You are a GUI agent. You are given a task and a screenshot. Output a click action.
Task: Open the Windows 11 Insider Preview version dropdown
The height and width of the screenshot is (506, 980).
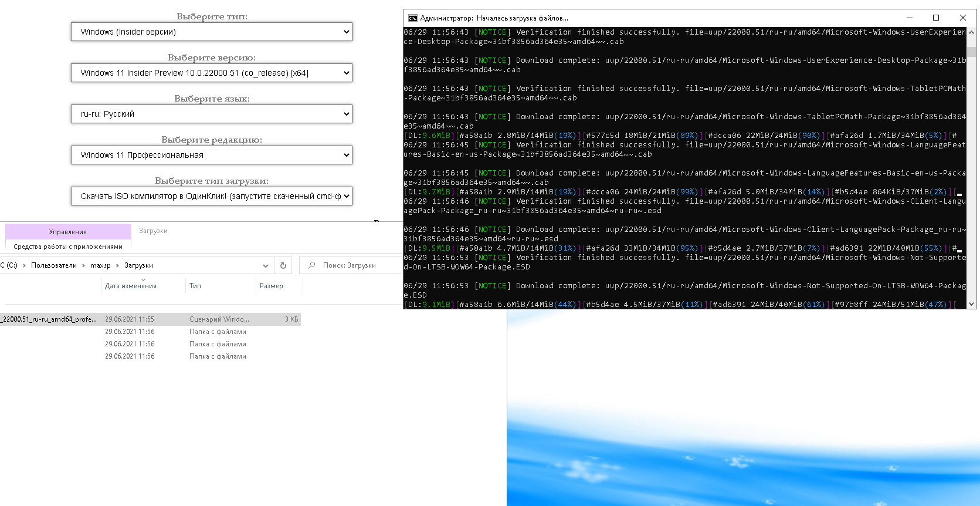click(x=212, y=73)
